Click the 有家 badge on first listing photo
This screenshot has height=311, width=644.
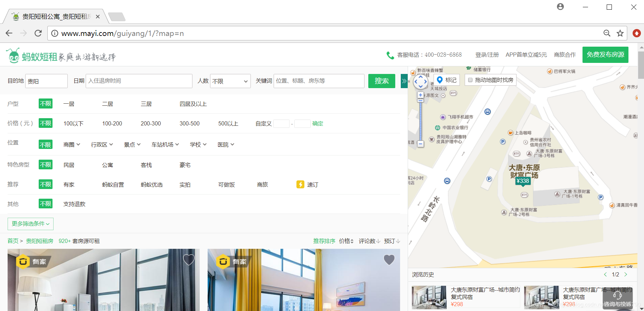(x=33, y=262)
